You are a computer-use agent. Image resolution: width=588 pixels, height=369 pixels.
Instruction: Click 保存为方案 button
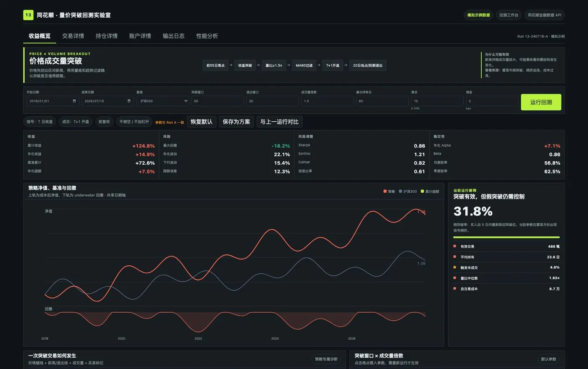[x=236, y=122]
